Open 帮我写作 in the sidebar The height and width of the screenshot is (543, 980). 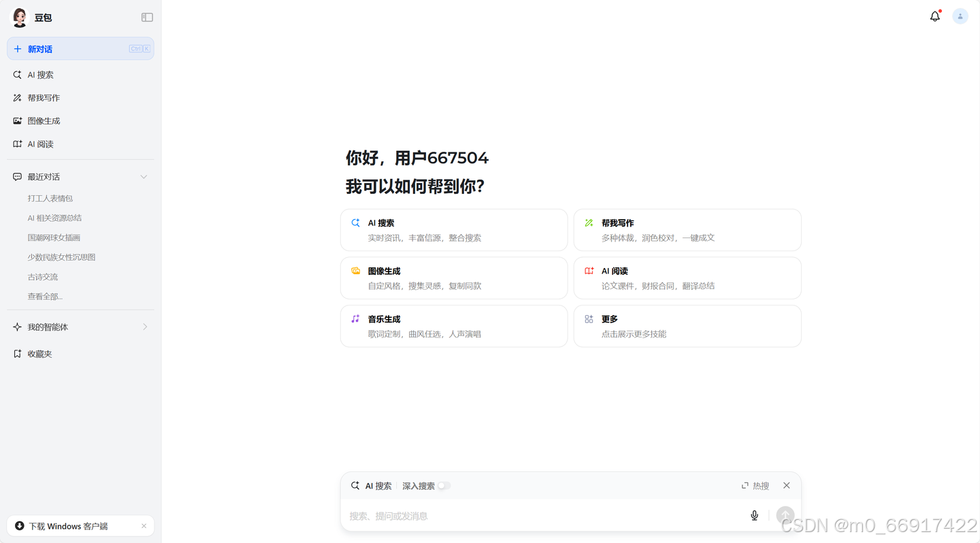click(x=80, y=98)
